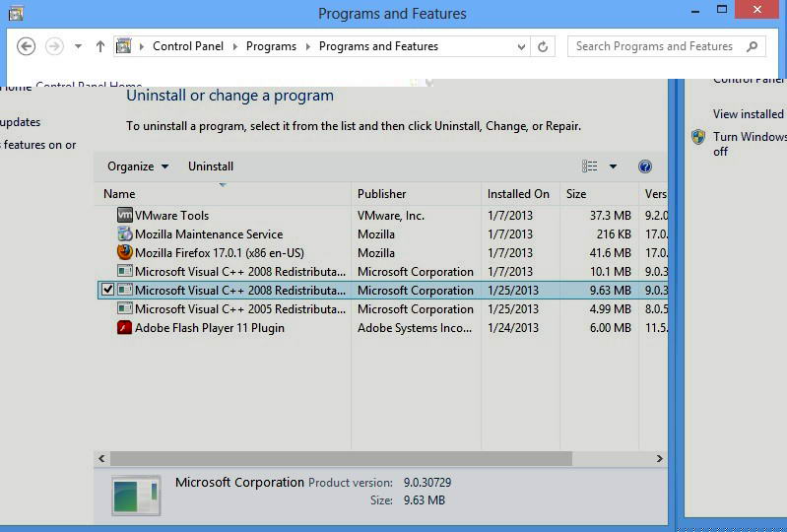The image size is (787, 532).
Task: Click the 6.00 MB size value
Action: click(610, 328)
